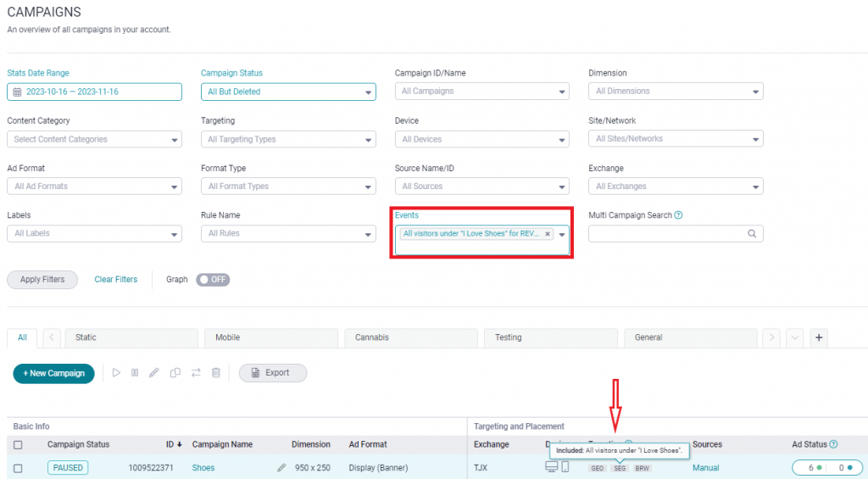Open the Source Name/ID dropdown
This screenshot has height=479, width=868.
click(x=482, y=187)
